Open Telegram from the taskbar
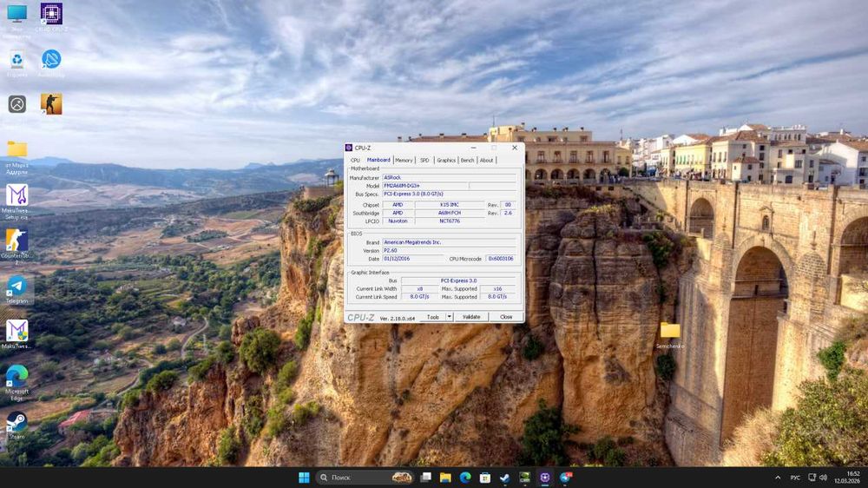 click(x=565, y=478)
